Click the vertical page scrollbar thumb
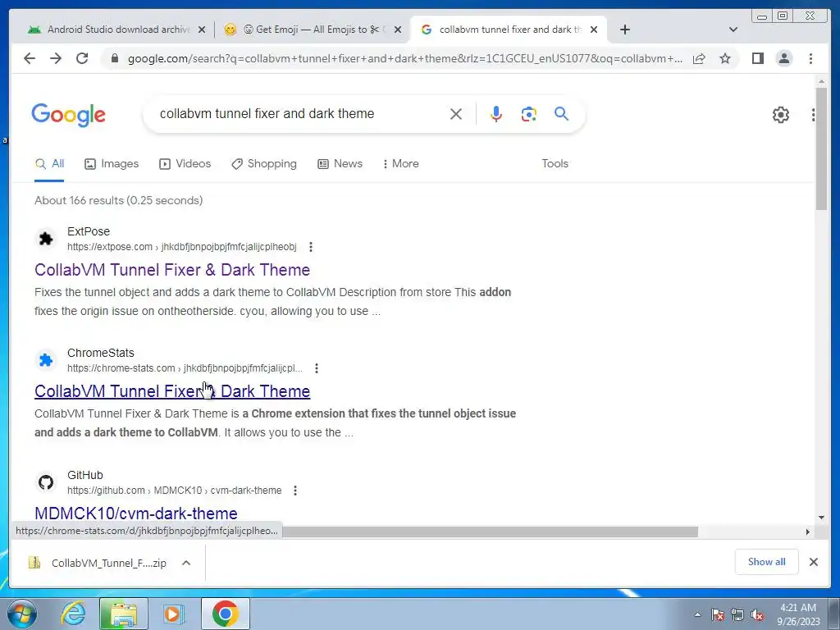 821,149
